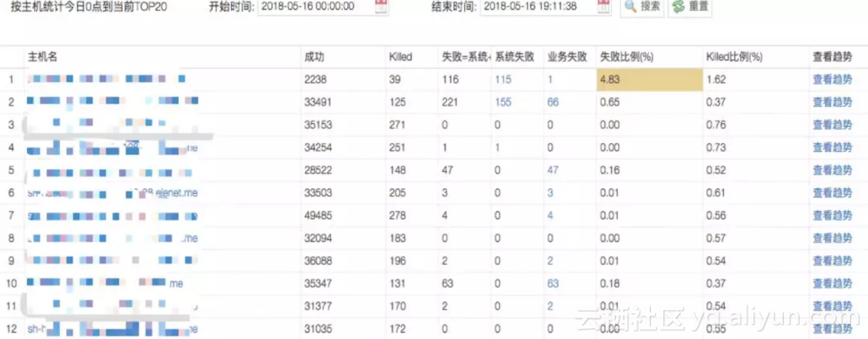Sort by the Killed比例(%) column header

[x=735, y=57]
